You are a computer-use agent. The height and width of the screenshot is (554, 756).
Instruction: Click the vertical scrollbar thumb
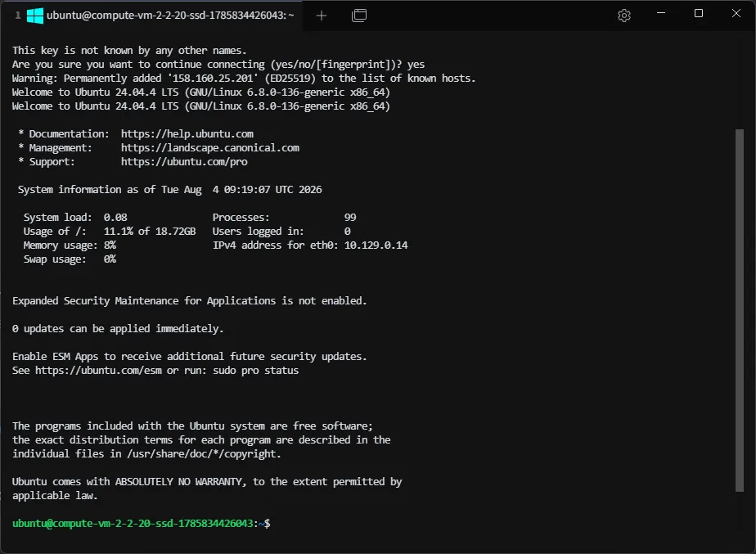(x=739, y=310)
